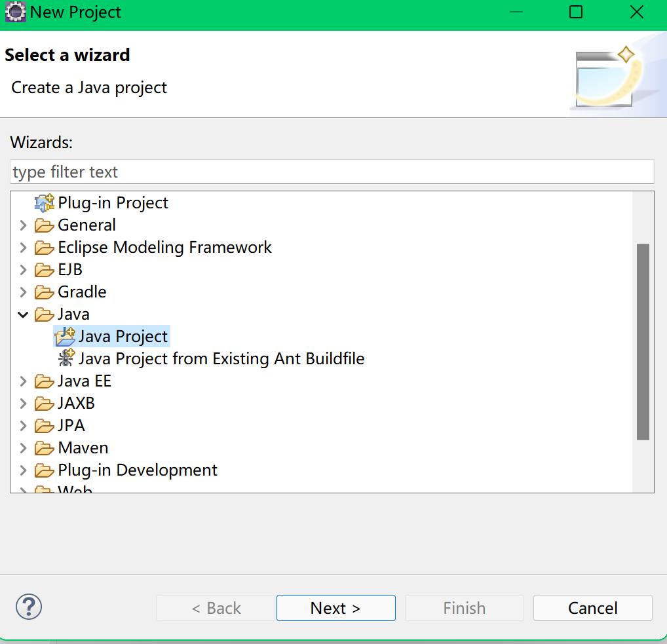Click the Plug-in Project wizard icon
The image size is (667, 644).
coord(45,203)
